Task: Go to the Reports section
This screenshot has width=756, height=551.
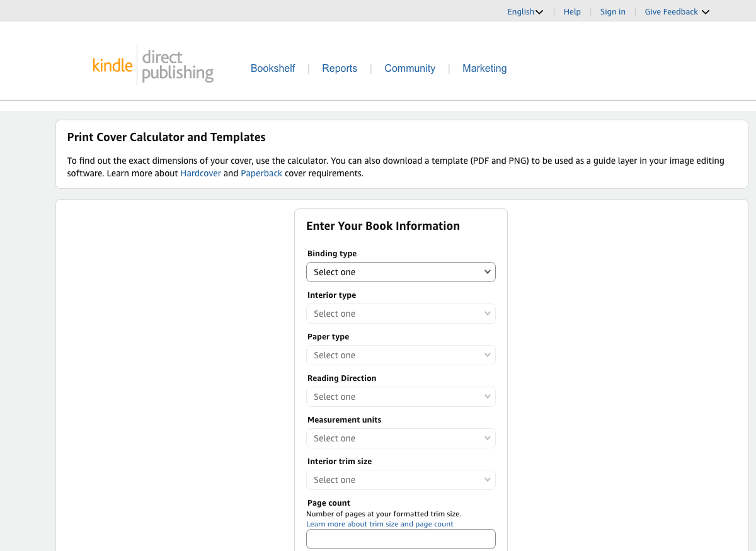Action: (x=340, y=68)
